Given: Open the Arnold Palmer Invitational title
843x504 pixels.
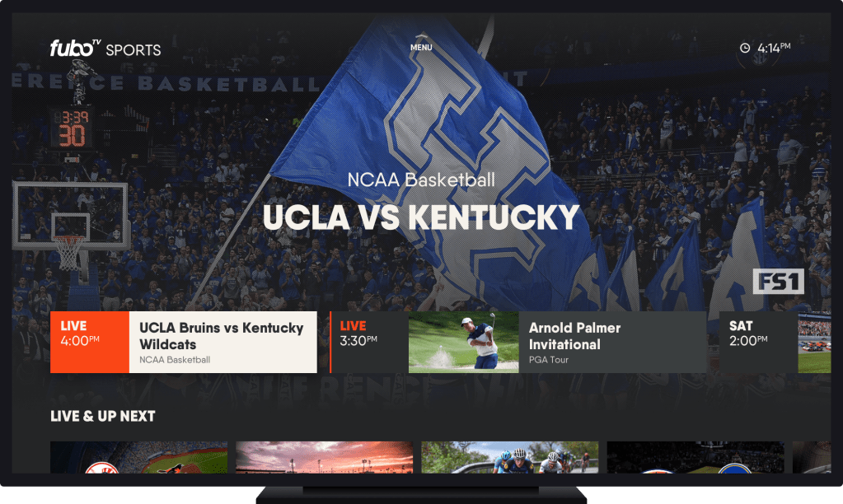Looking at the screenshot, I should [574, 336].
